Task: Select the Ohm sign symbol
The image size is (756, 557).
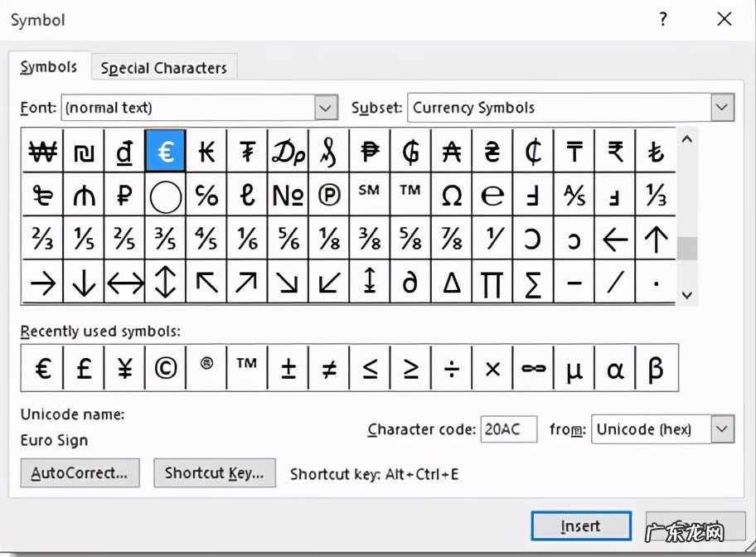Action: (x=452, y=196)
